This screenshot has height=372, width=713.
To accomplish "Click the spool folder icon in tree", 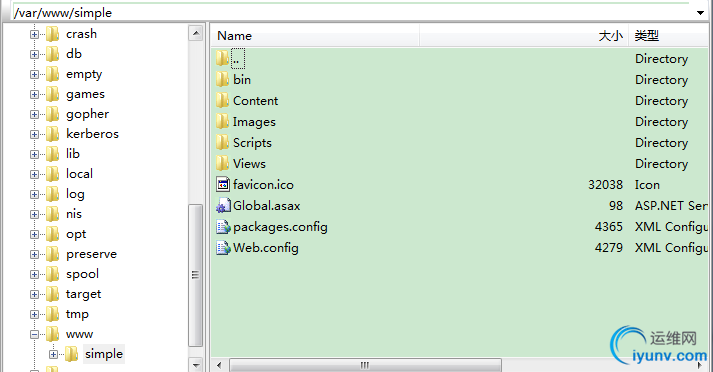I will 53,274.
